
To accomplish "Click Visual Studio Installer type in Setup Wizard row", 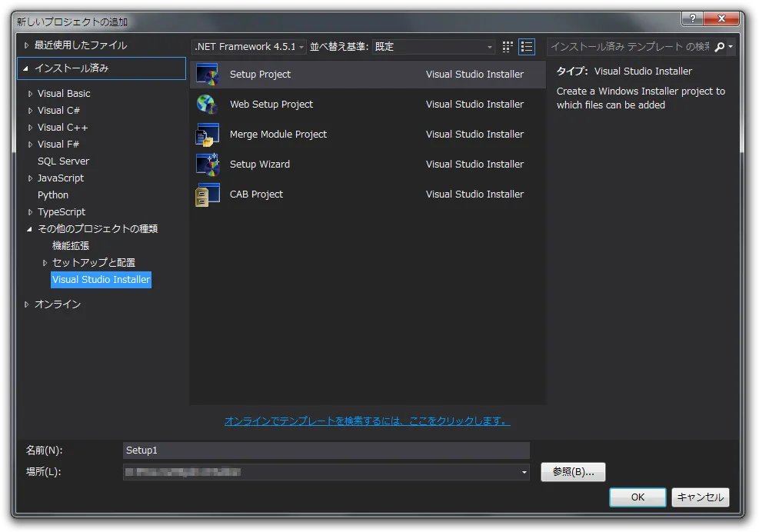I will coord(475,164).
